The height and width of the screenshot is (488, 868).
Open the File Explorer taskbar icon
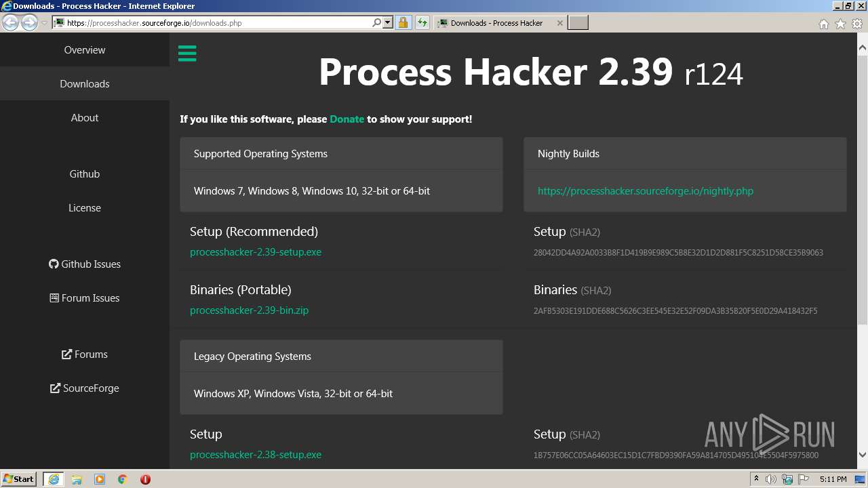(x=77, y=479)
